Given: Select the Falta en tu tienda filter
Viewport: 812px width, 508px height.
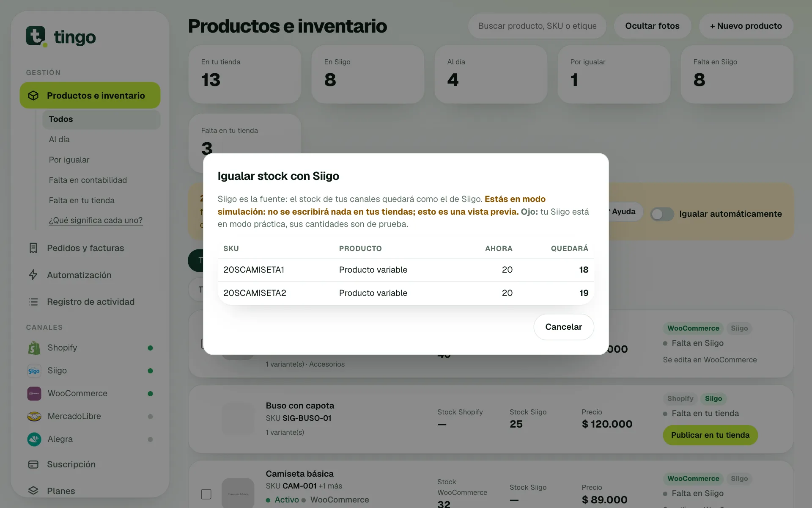Looking at the screenshot, I should [x=82, y=201].
